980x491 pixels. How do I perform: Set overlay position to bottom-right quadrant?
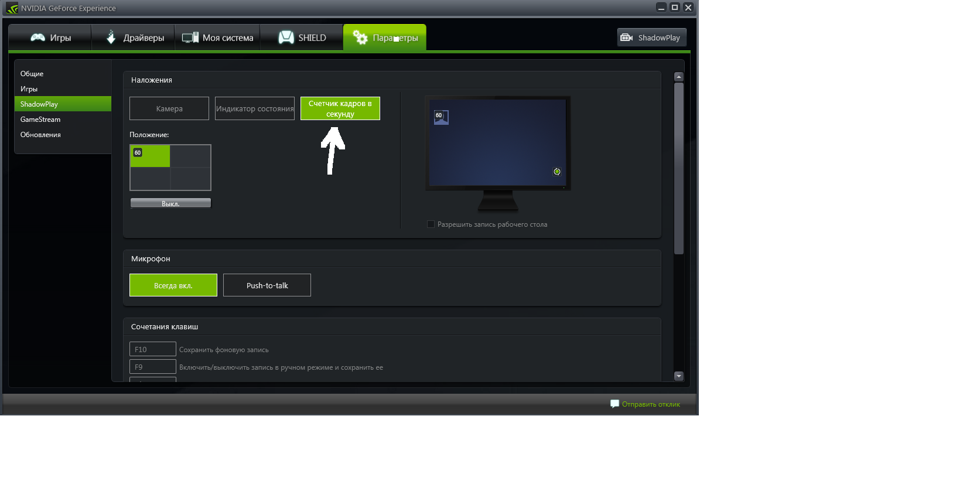pos(190,179)
